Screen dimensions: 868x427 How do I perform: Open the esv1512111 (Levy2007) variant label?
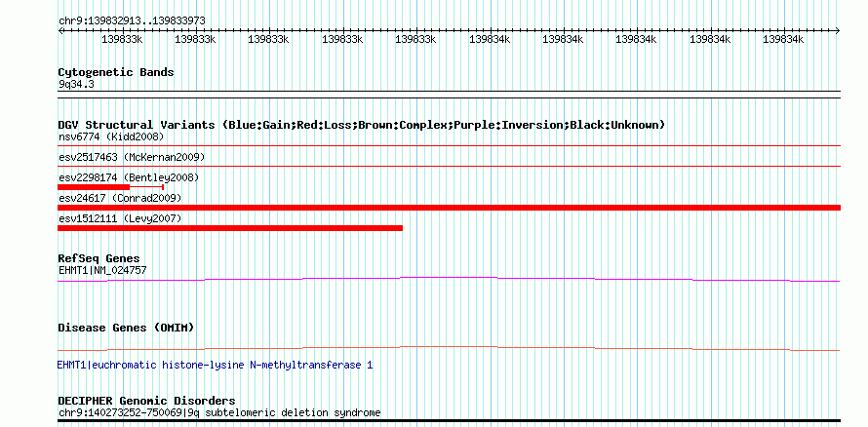[120, 219]
